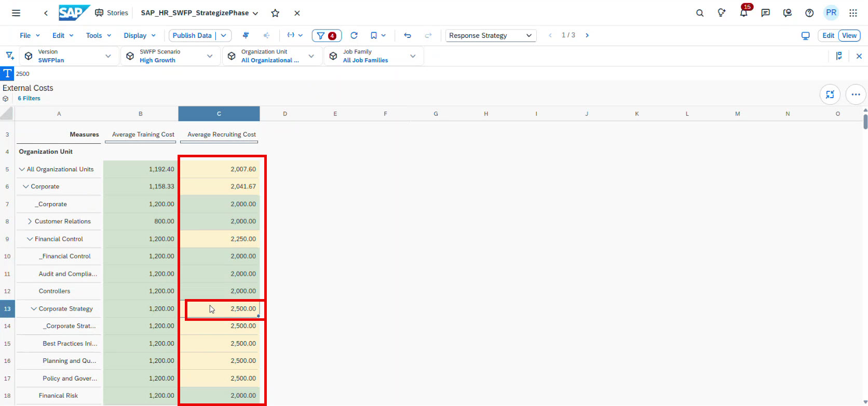Open the 6 Filters link
868x406 pixels.
[29, 98]
